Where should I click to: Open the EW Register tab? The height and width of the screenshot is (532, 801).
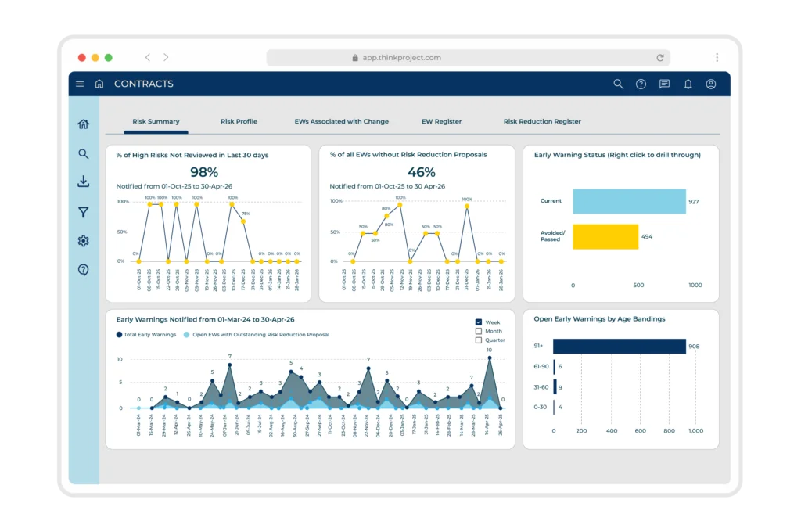click(x=441, y=121)
